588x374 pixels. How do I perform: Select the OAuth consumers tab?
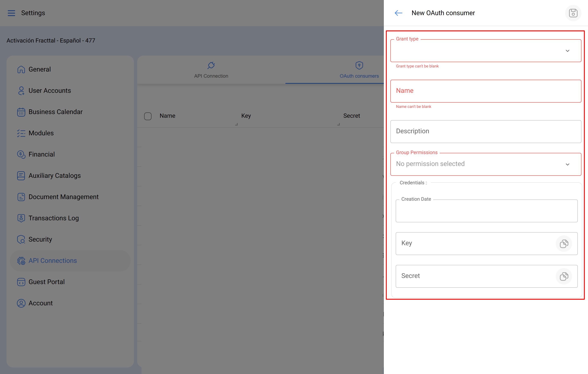coord(359,70)
